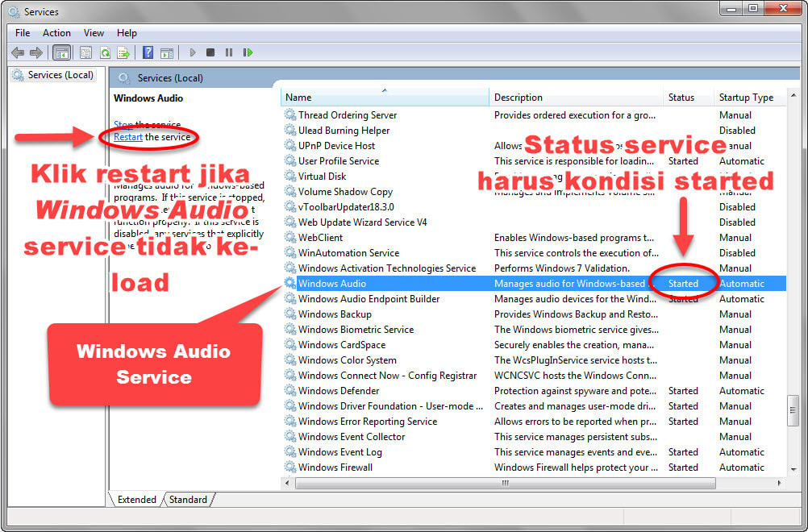Click the Restart link for the service

click(127, 137)
